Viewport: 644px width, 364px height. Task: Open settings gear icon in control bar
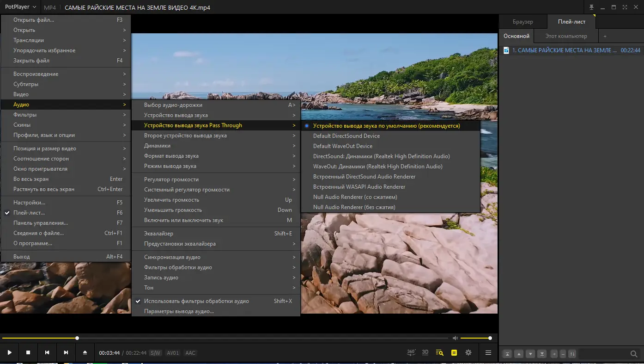click(x=468, y=352)
